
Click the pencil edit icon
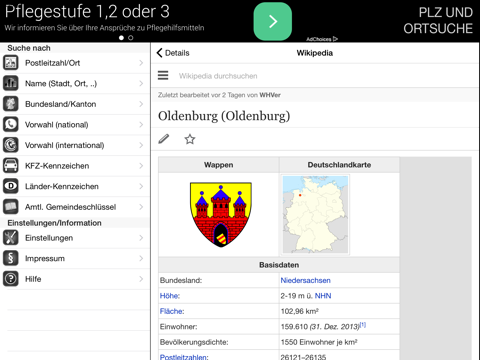(164, 139)
